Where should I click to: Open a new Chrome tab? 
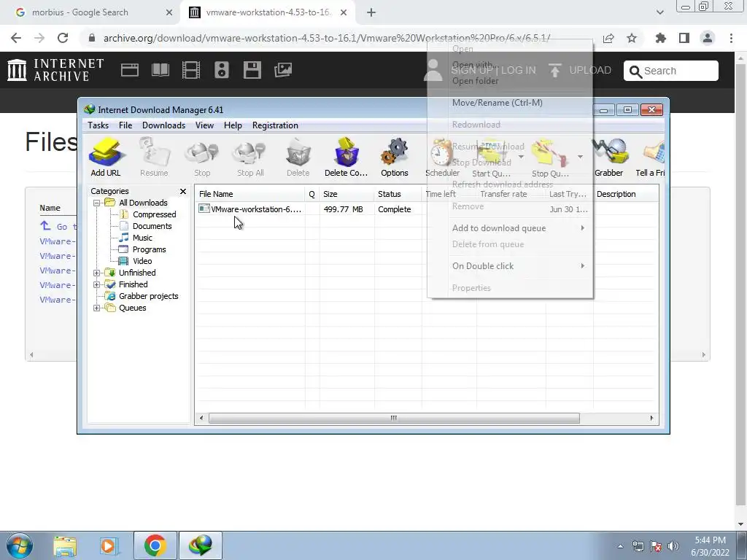point(371,13)
